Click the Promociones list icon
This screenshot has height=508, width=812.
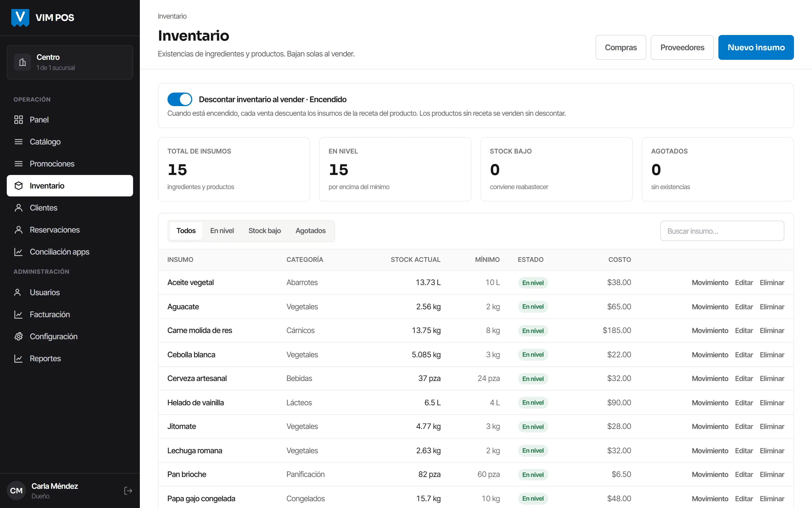pyautogui.click(x=18, y=164)
